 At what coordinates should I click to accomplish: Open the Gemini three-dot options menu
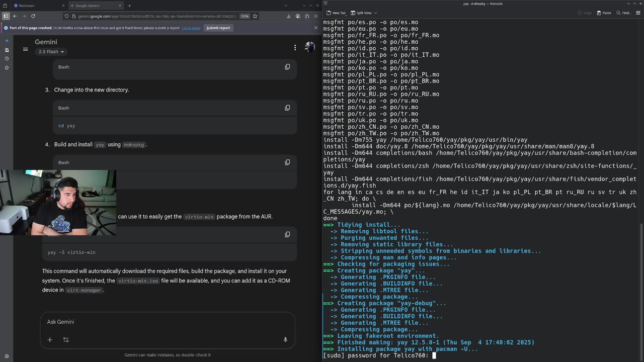click(295, 47)
